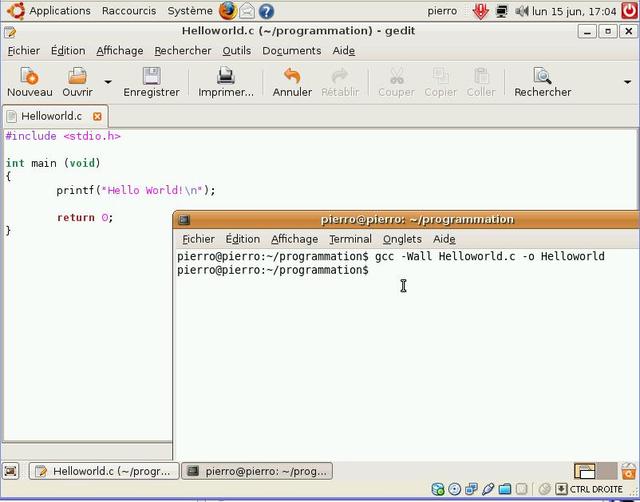Switch to the pierro@pierro terminal taskbar button

(x=257, y=471)
